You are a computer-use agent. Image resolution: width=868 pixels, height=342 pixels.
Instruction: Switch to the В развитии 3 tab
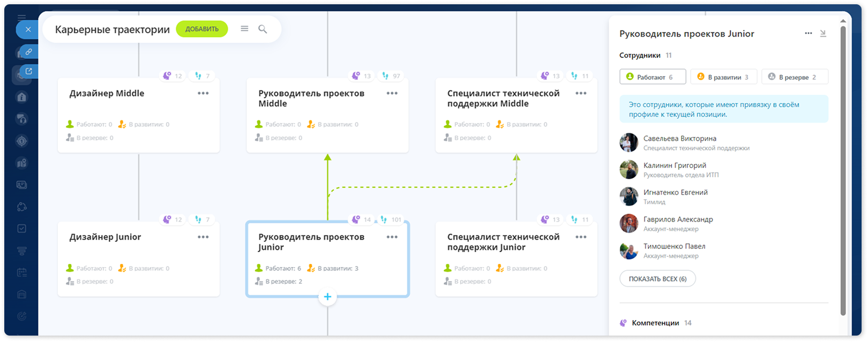click(724, 77)
